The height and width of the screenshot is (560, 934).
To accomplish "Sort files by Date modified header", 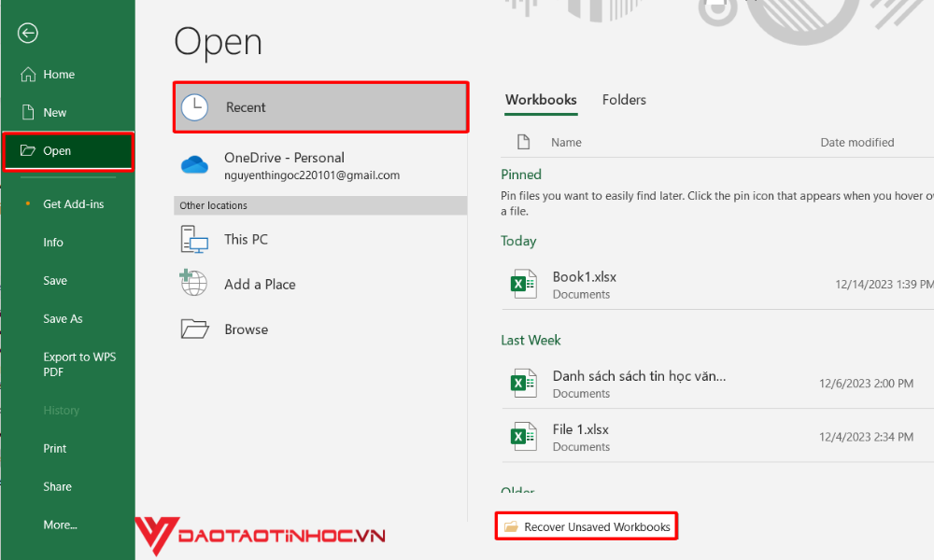I will pos(856,142).
